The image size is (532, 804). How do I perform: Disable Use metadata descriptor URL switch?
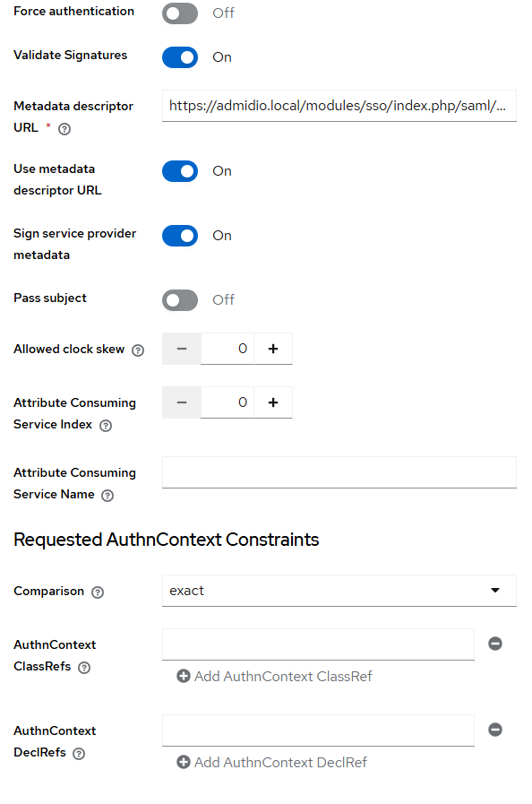click(x=180, y=171)
